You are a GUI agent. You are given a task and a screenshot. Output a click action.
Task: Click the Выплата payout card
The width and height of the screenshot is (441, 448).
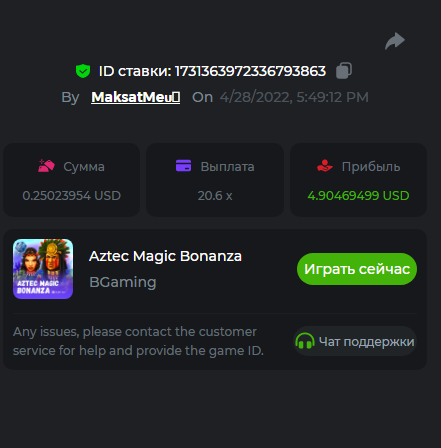tap(215, 180)
